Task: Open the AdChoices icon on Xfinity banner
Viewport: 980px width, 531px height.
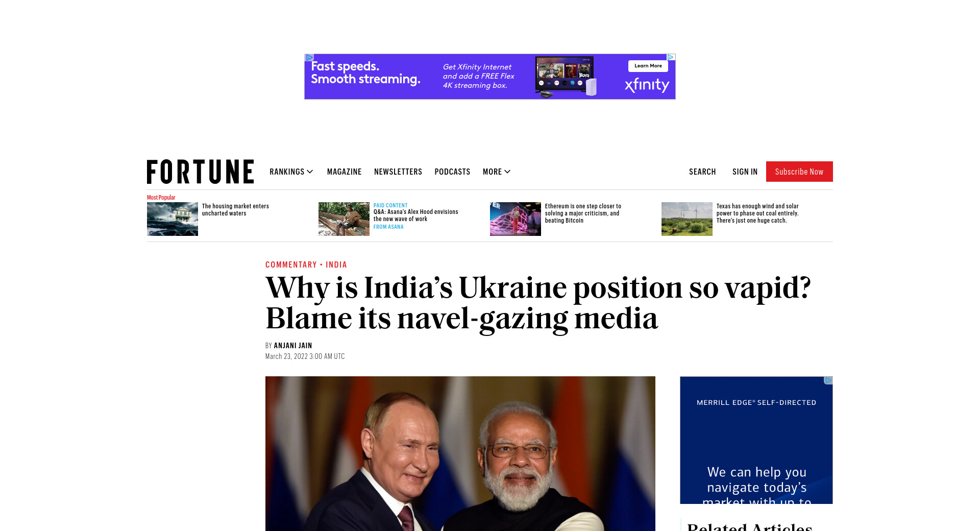Action: click(671, 57)
